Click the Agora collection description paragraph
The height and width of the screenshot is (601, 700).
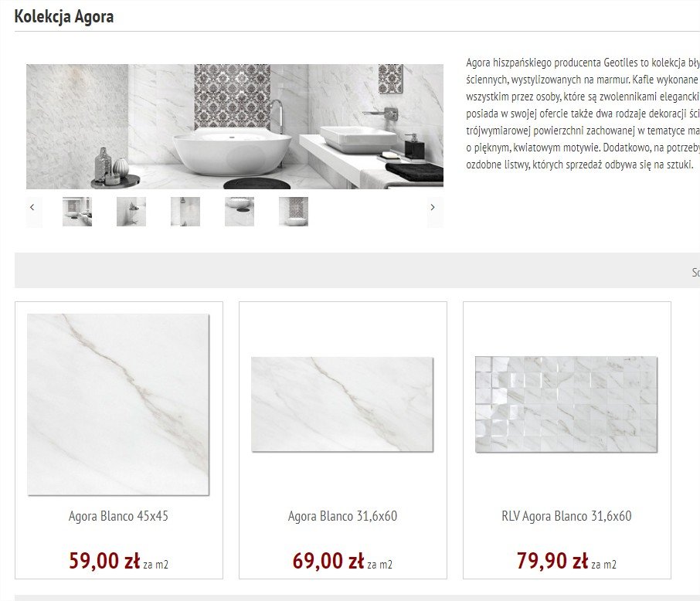pos(583,114)
